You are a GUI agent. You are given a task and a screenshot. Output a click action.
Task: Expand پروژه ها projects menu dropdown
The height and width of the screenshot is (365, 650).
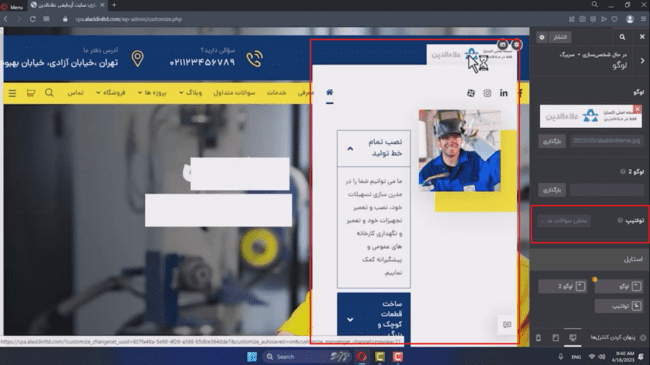point(152,93)
